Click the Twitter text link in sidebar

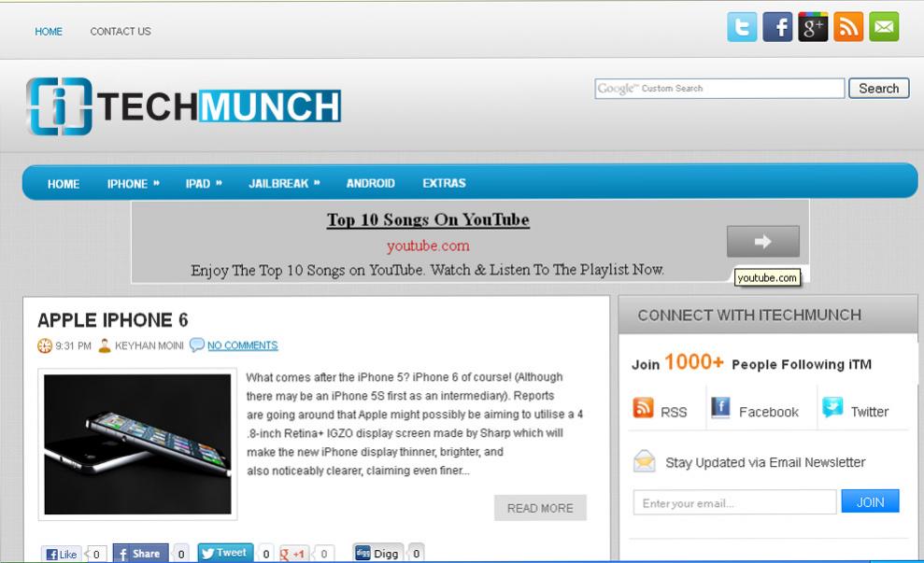[869, 412]
